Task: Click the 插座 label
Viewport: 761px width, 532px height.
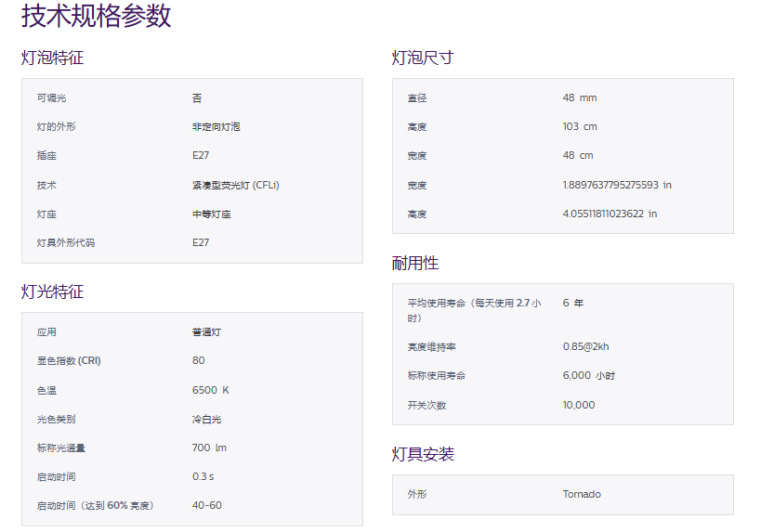Action: coord(46,156)
